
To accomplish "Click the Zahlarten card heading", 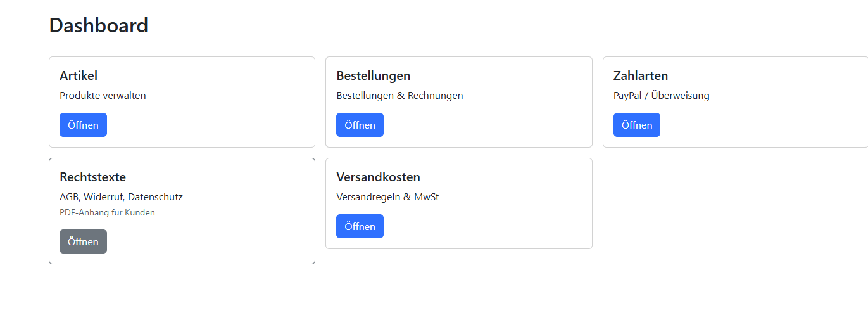I will coord(640,75).
